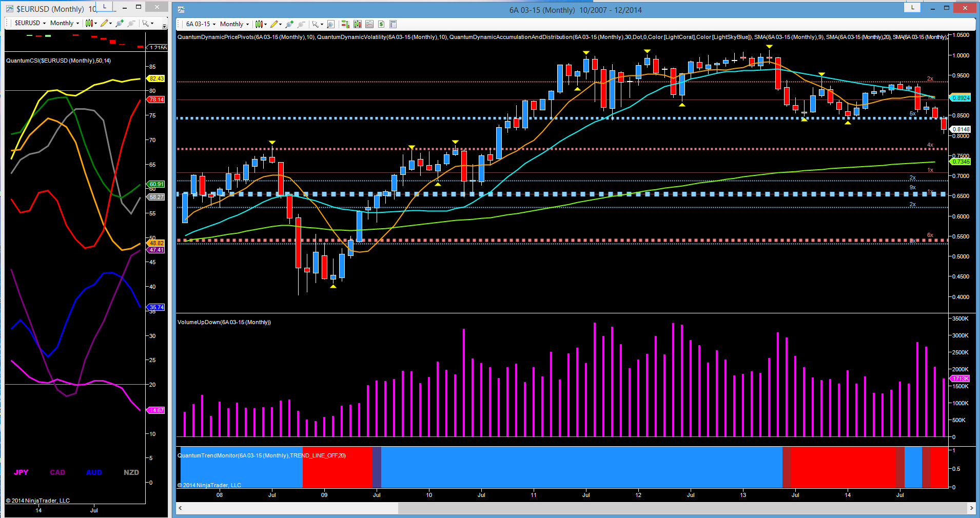Maximize the $EURUSD chart window

click(139, 7)
